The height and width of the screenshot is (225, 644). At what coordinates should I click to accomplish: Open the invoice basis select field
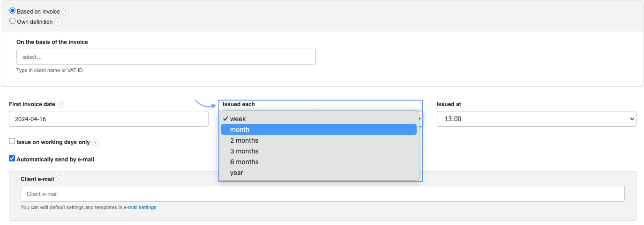[x=166, y=57]
